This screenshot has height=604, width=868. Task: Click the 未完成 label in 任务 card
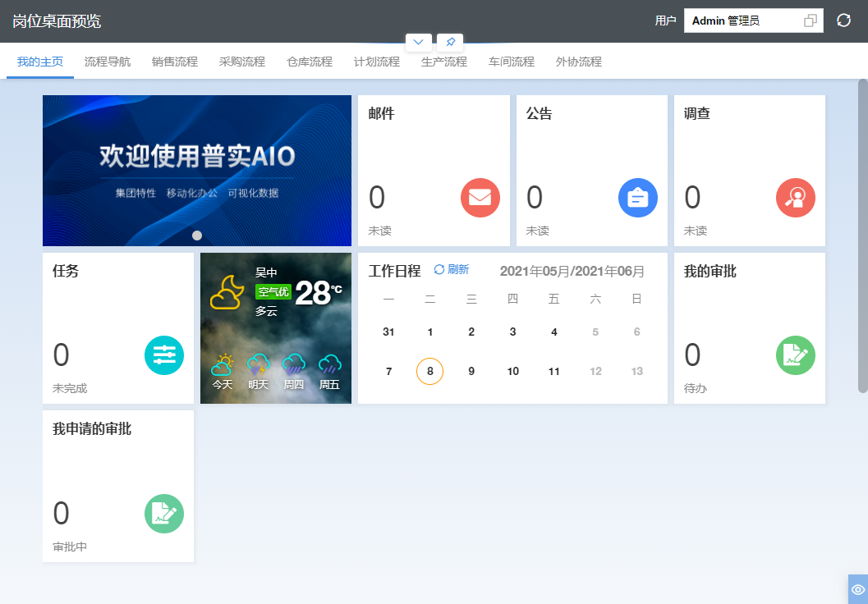[70, 388]
